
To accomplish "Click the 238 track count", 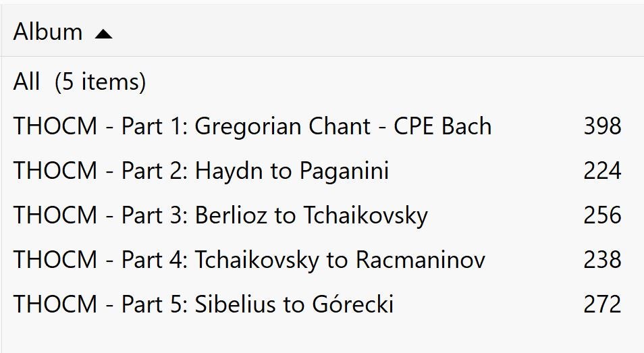I will click(x=602, y=260).
